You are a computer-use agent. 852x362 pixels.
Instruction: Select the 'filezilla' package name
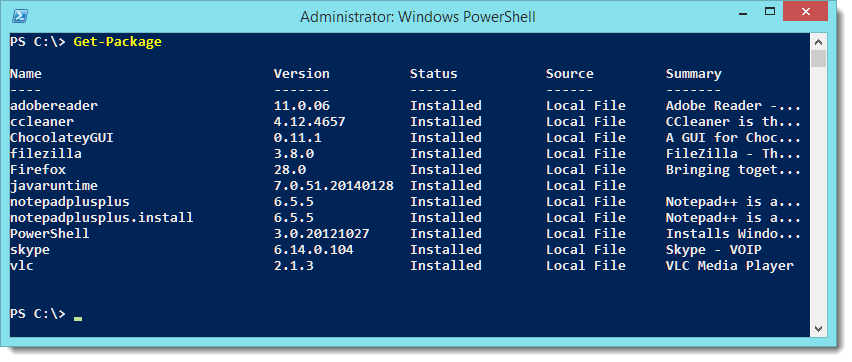tap(46, 154)
